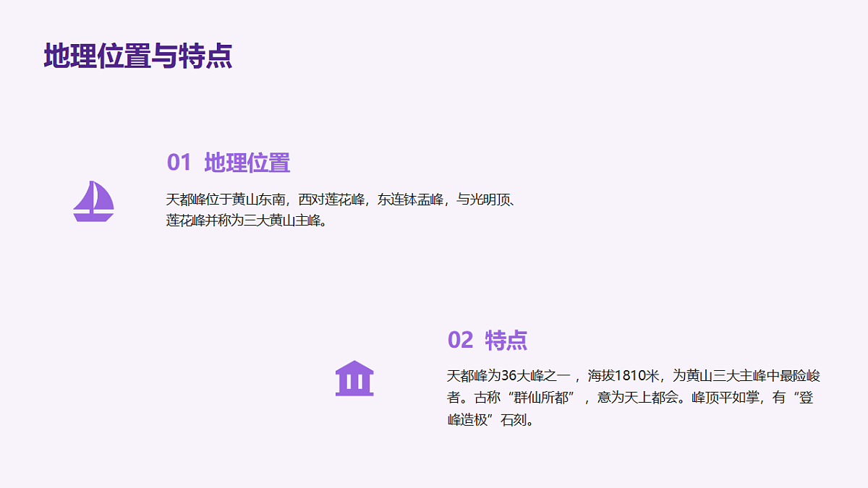This screenshot has height=488, width=868.
Task: Select the slide title 地理位置与特点
Action: [x=138, y=56]
